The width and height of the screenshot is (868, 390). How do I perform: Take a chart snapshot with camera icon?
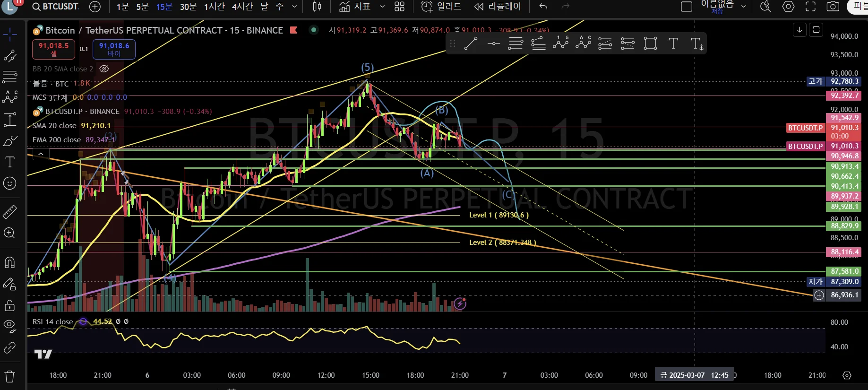[833, 7]
